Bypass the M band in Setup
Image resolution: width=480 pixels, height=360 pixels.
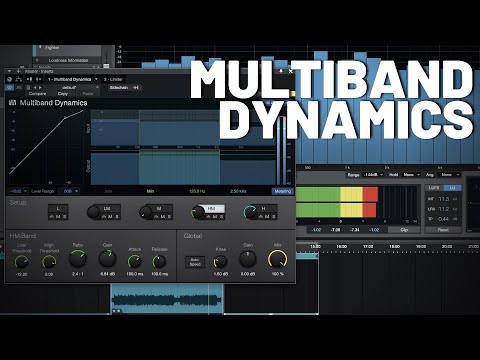(x=156, y=217)
